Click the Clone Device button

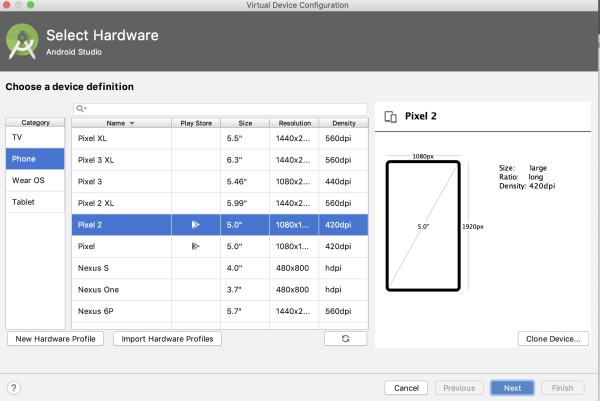click(553, 339)
